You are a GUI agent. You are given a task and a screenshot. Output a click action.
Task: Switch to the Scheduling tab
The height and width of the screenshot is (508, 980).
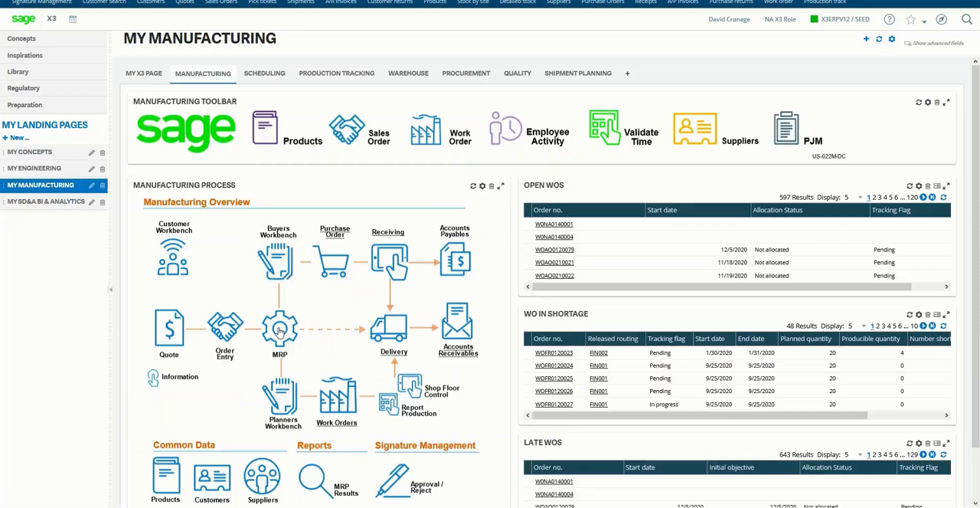264,74
